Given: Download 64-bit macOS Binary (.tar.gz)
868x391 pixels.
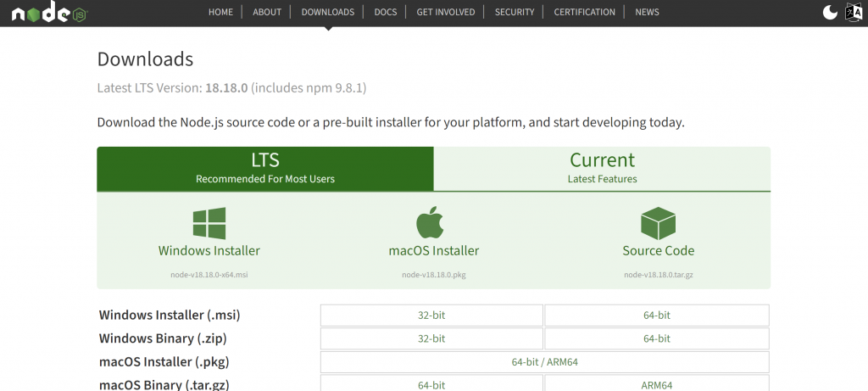Looking at the screenshot, I should pyautogui.click(x=431, y=384).
